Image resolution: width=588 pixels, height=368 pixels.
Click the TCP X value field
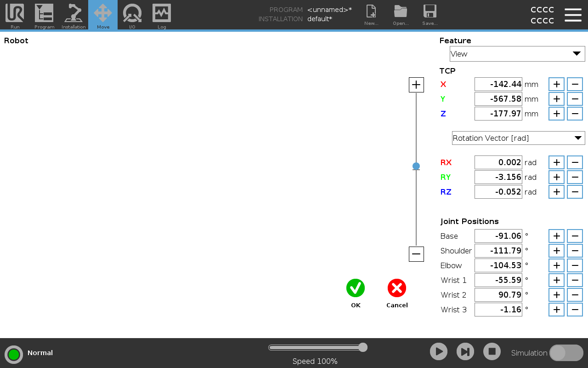coord(498,84)
